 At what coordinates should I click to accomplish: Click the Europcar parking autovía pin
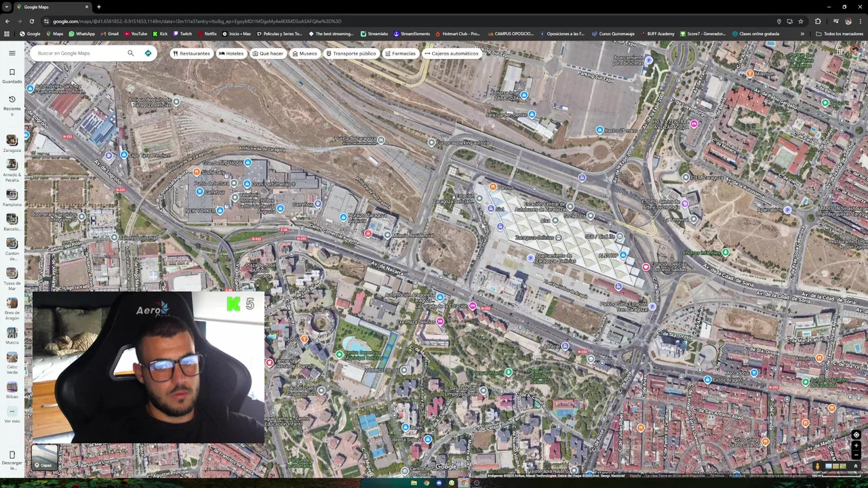431,142
